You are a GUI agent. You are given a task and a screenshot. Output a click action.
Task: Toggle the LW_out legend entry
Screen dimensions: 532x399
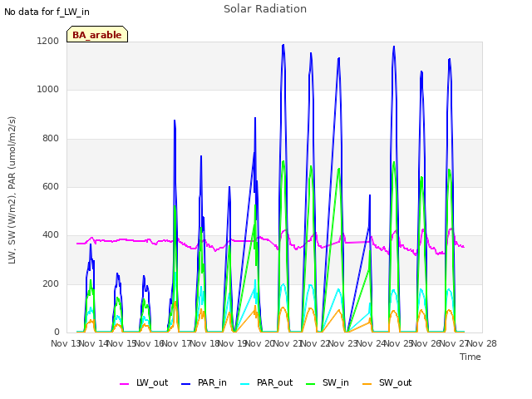tap(144, 382)
